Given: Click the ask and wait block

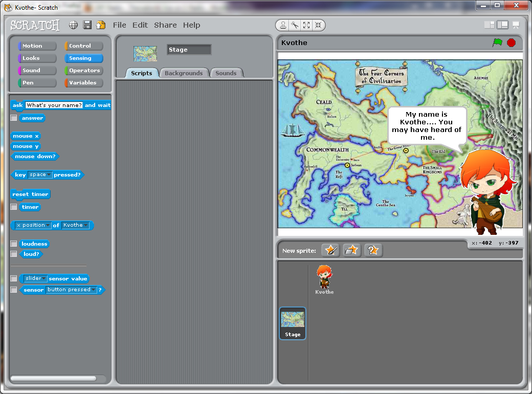Looking at the screenshot, I should point(61,105).
